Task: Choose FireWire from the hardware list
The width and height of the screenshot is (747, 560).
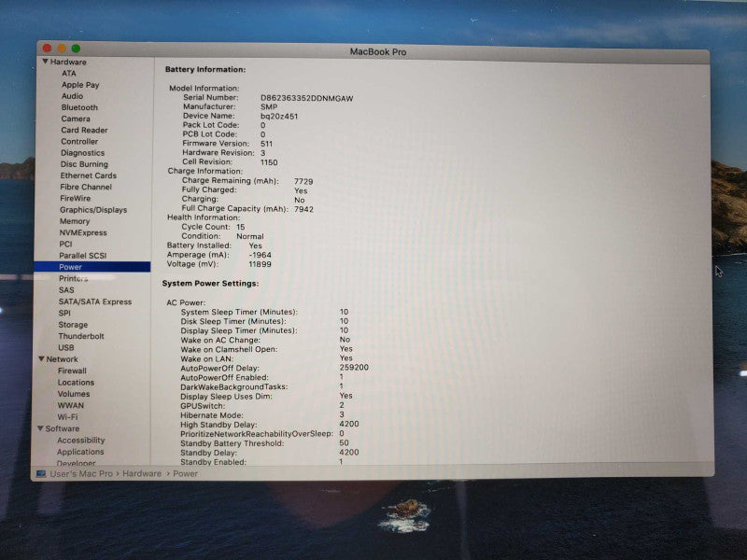Action: point(75,199)
